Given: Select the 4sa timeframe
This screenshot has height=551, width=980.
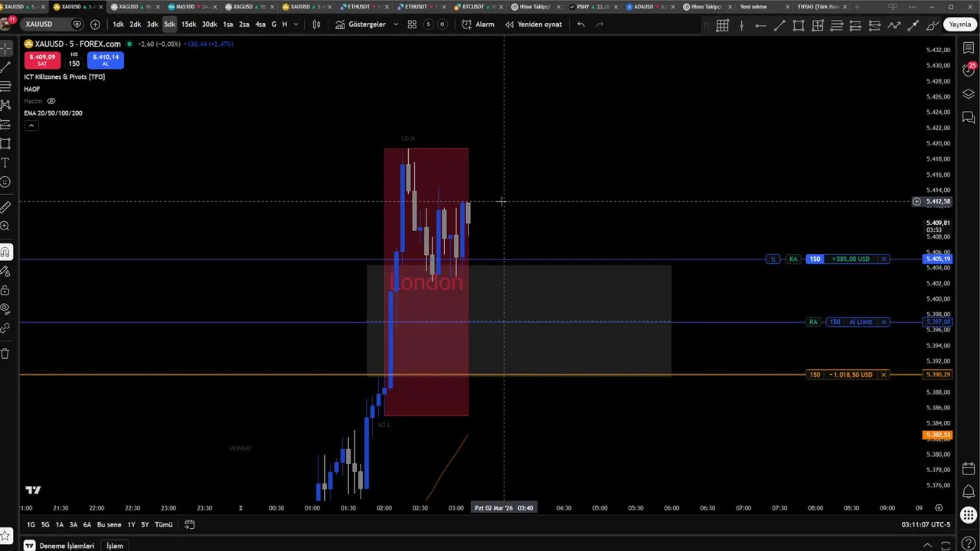Looking at the screenshot, I should [x=260, y=24].
